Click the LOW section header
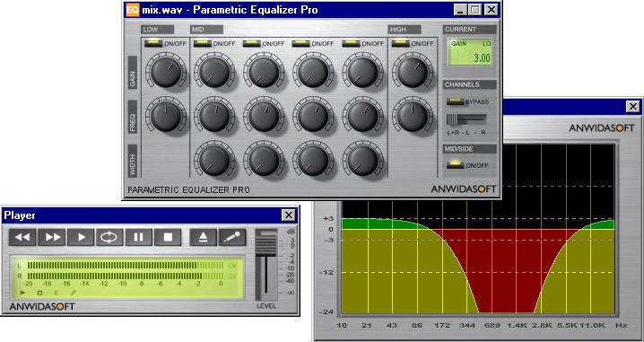 click(157, 30)
